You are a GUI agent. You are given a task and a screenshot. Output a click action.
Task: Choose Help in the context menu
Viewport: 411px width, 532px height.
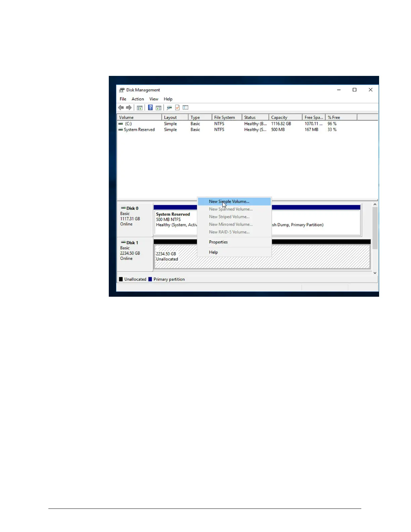234,252
